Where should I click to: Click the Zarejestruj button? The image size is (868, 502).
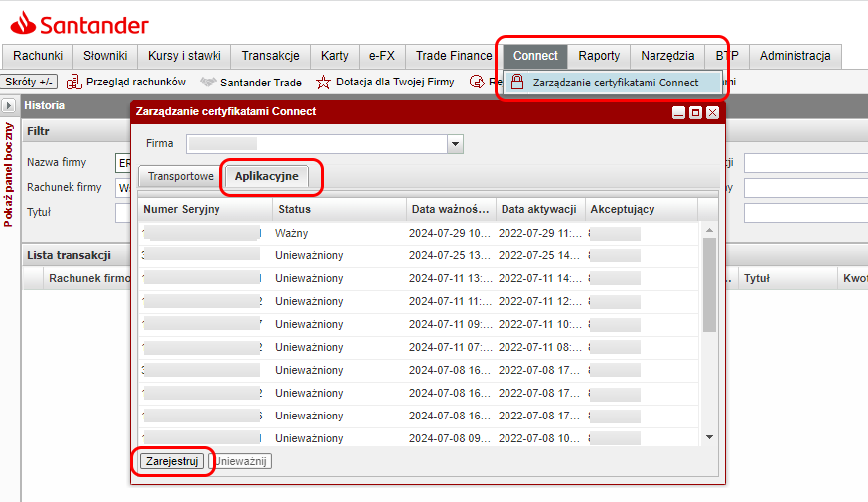coord(172,461)
